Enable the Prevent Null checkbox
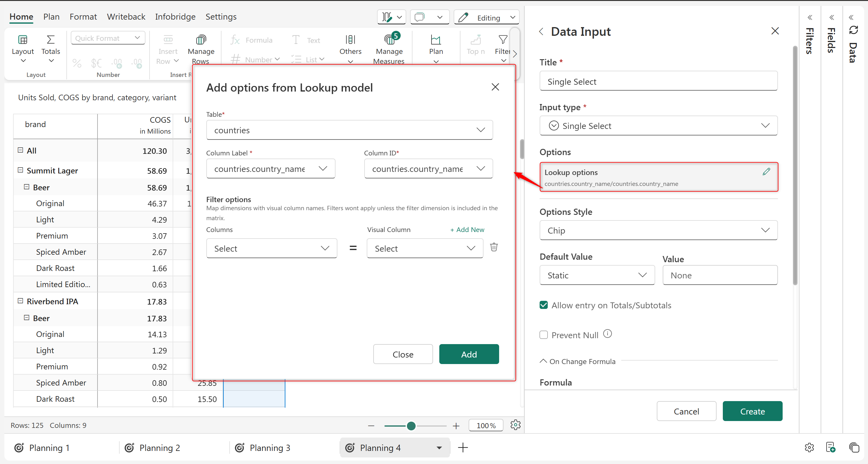The width and height of the screenshot is (868, 464). tap(543, 335)
